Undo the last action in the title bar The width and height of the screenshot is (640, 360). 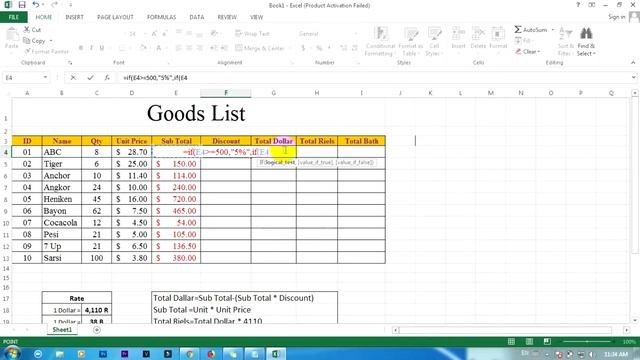click(x=36, y=5)
